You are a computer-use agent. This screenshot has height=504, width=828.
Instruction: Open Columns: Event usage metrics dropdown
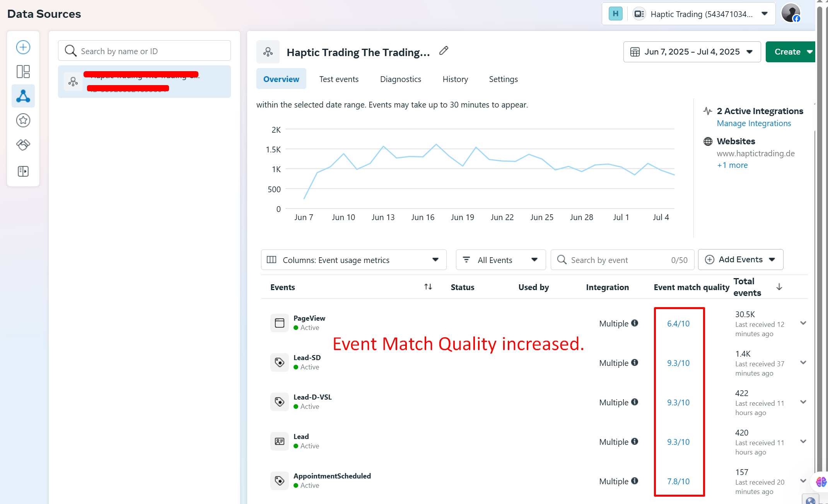(x=353, y=260)
